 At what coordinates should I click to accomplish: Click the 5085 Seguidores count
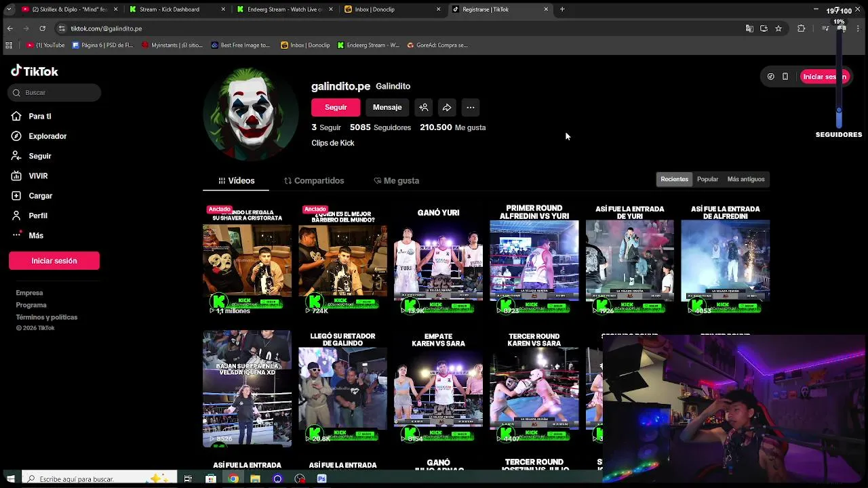[x=380, y=127]
